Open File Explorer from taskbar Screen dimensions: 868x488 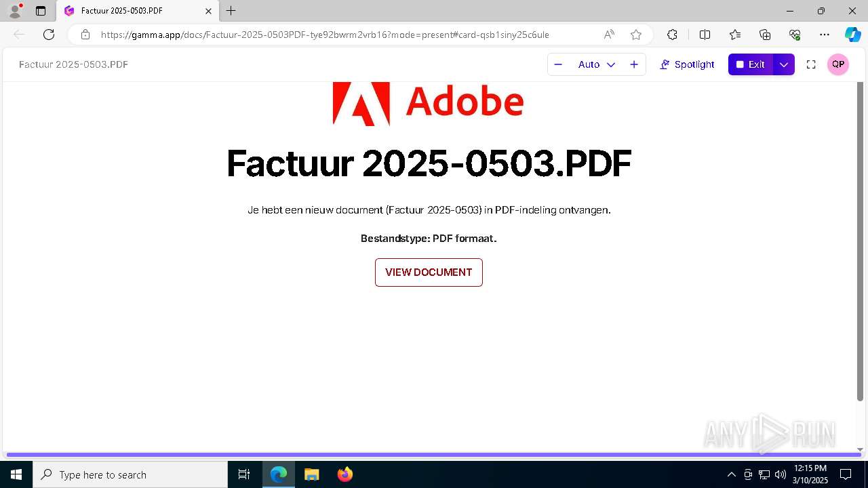click(311, 474)
